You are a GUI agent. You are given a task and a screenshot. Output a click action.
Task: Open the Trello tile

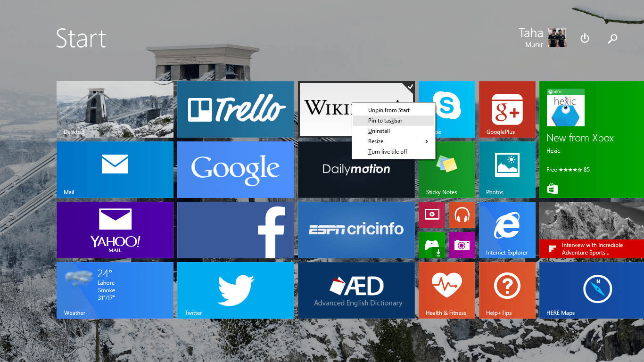235,109
